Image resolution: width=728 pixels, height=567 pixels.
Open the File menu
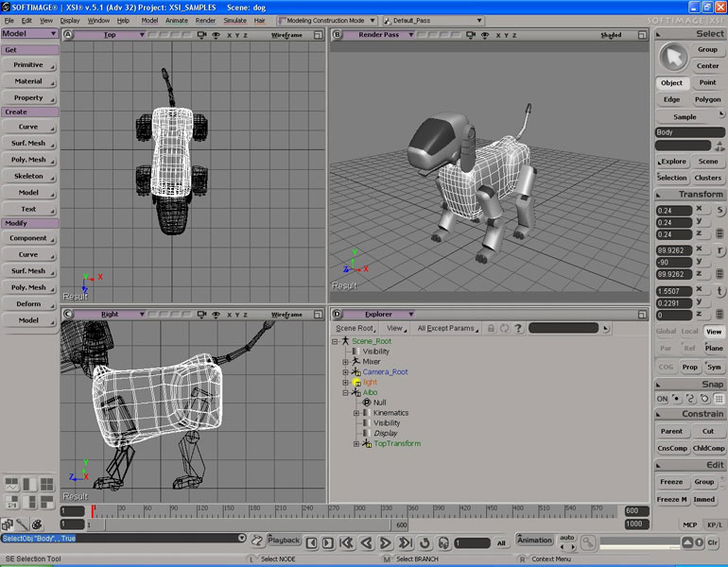coord(9,21)
